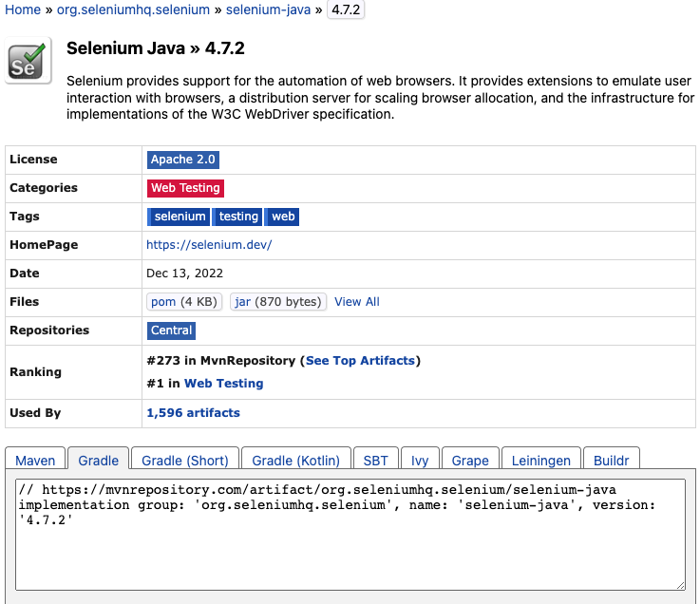Switch to the Ivy tab
This screenshot has height=604, width=700.
420,460
